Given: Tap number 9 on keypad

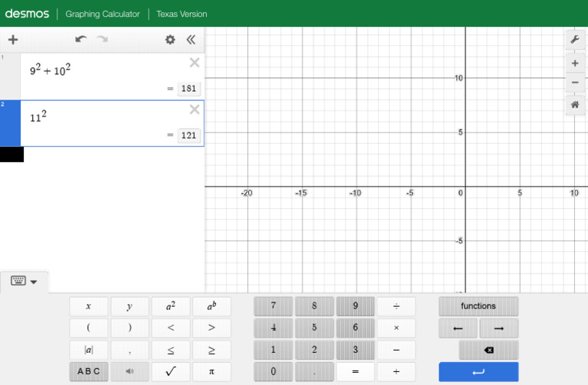Looking at the screenshot, I should coord(355,306).
